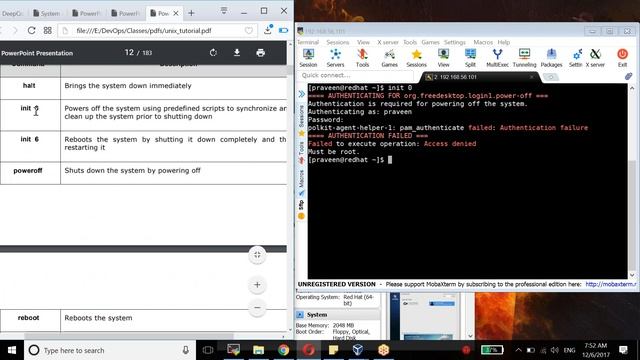Follow the mobaxterm.mobatek.net subscription link
Viewport: 640px width, 360px height.
pos(611,284)
